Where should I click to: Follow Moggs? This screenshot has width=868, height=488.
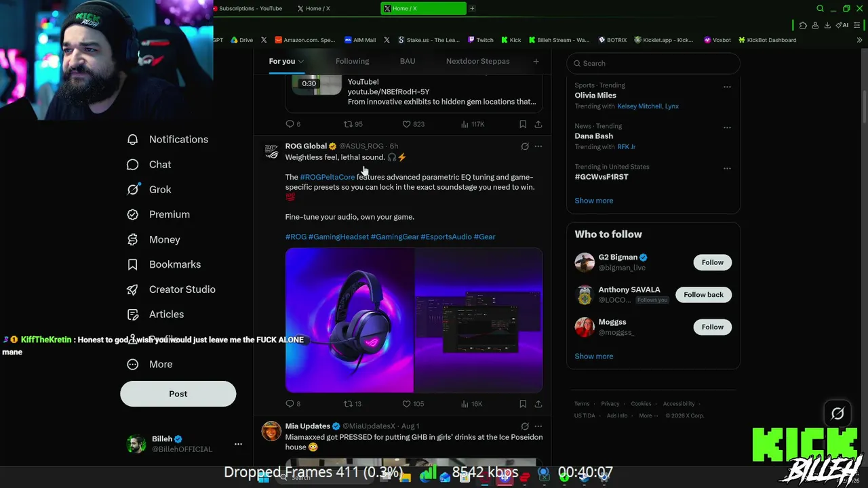[x=712, y=327]
